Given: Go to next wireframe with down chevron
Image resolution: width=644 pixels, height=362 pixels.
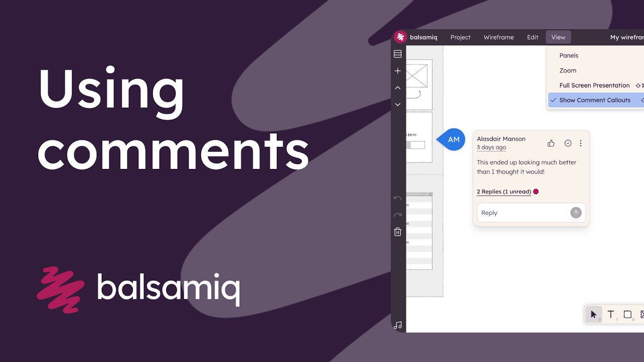Looking at the screenshot, I should pyautogui.click(x=397, y=105).
